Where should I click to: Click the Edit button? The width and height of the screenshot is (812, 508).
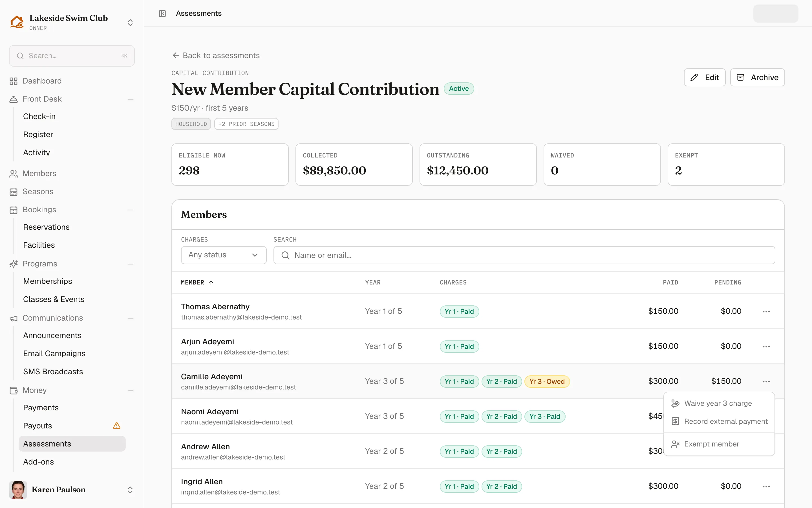click(x=705, y=78)
